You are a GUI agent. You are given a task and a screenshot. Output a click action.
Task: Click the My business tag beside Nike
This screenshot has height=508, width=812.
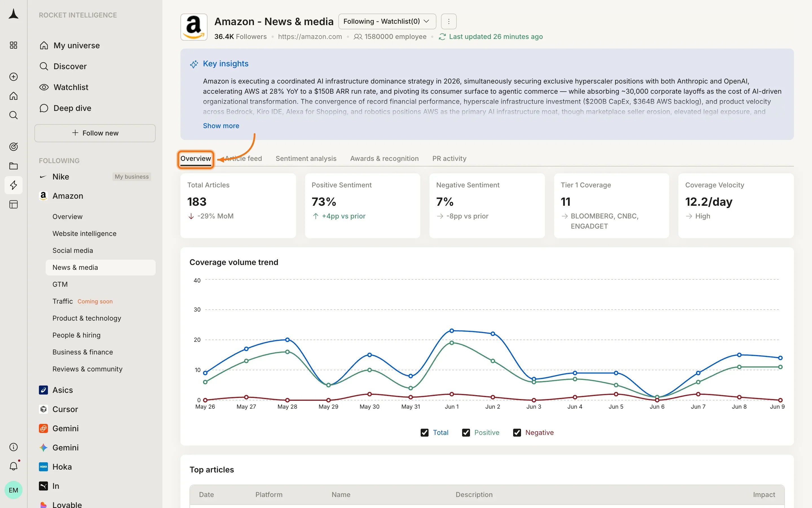[132, 177]
